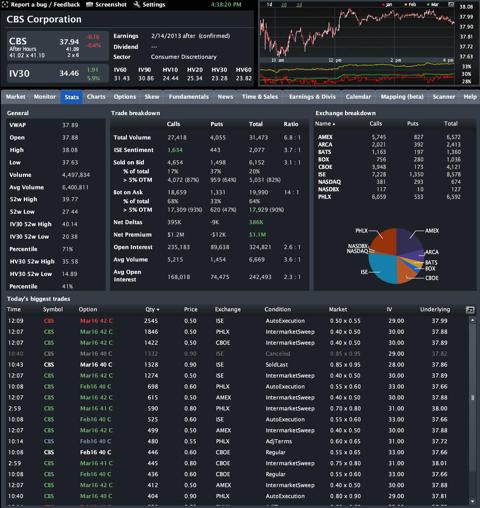Select the 1d chart timeframe
Image resolution: width=480 pixels, height=508 pixels.
[x=269, y=5]
